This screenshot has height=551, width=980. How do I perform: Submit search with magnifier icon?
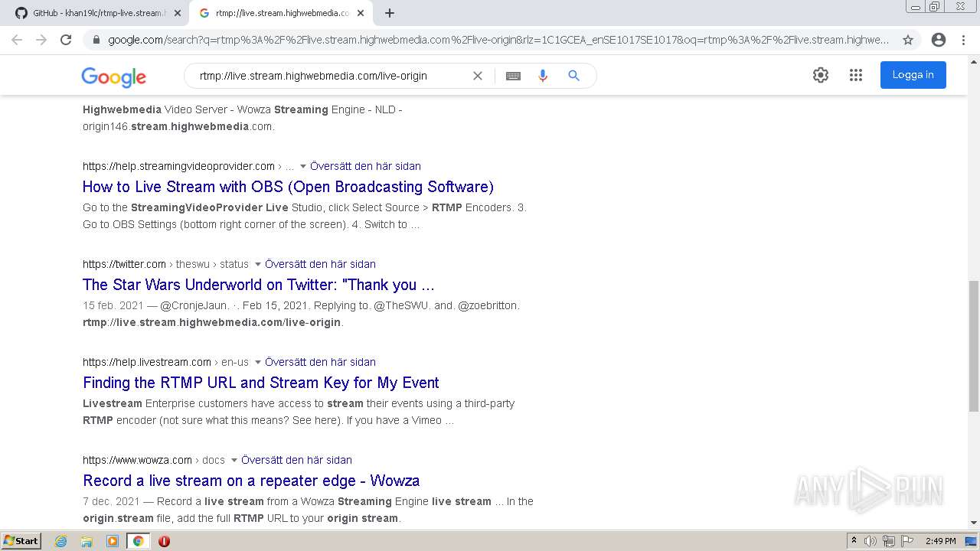pyautogui.click(x=573, y=76)
